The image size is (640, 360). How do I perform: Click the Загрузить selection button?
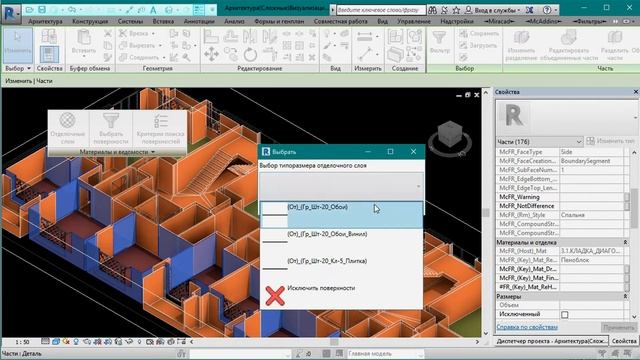click(478, 46)
